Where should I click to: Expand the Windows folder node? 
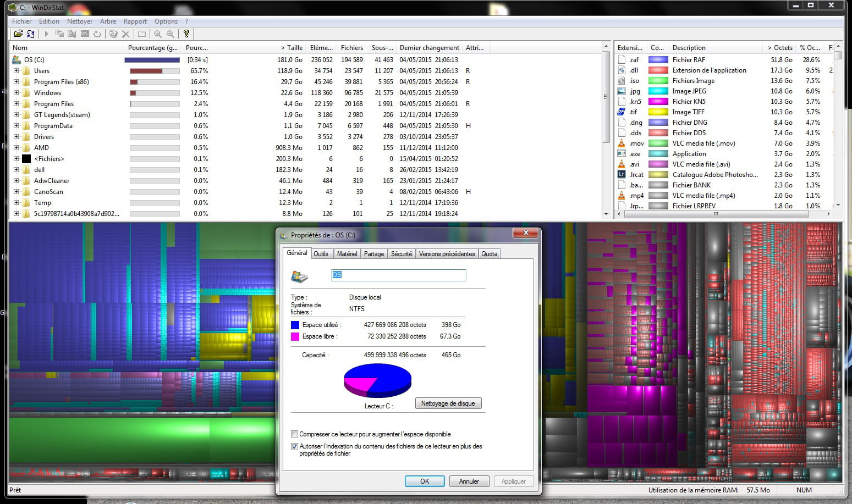coord(16,92)
